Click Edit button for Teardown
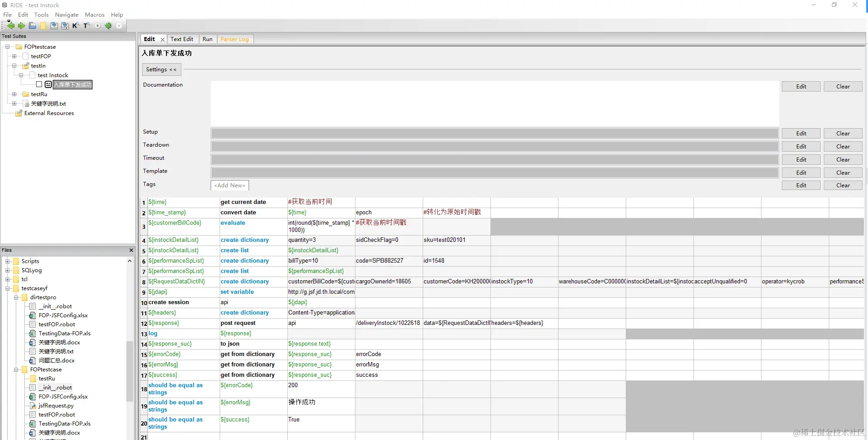This screenshot has width=868, height=440. 801,147
